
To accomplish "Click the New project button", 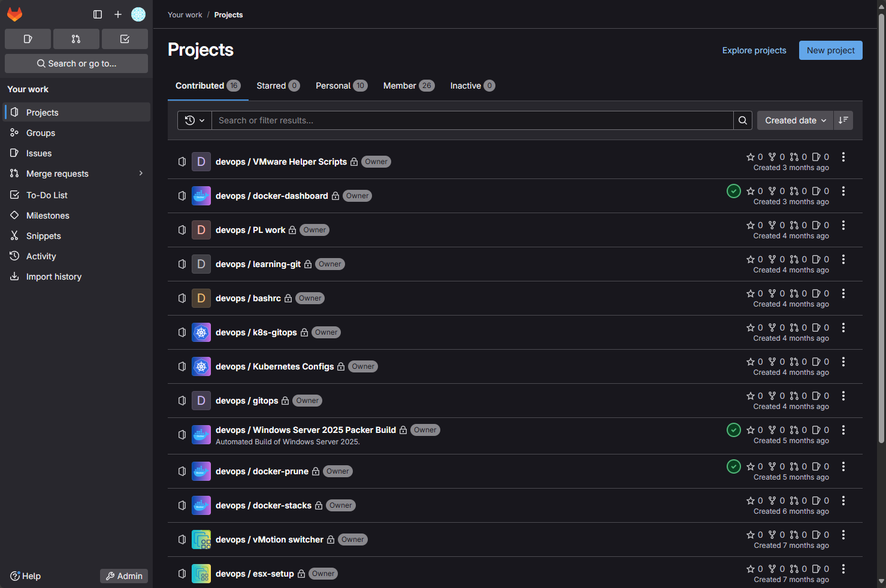I will [x=830, y=50].
